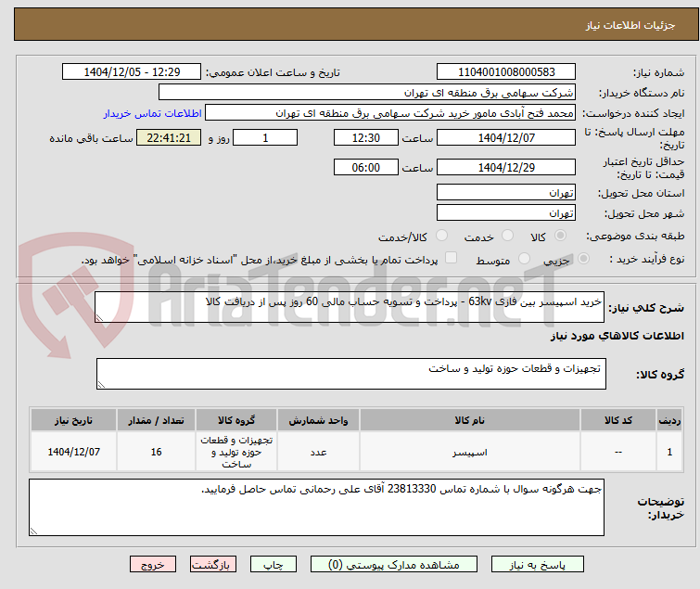
Task: Open اطلاعات تماس خریدار link
Action: [x=153, y=113]
